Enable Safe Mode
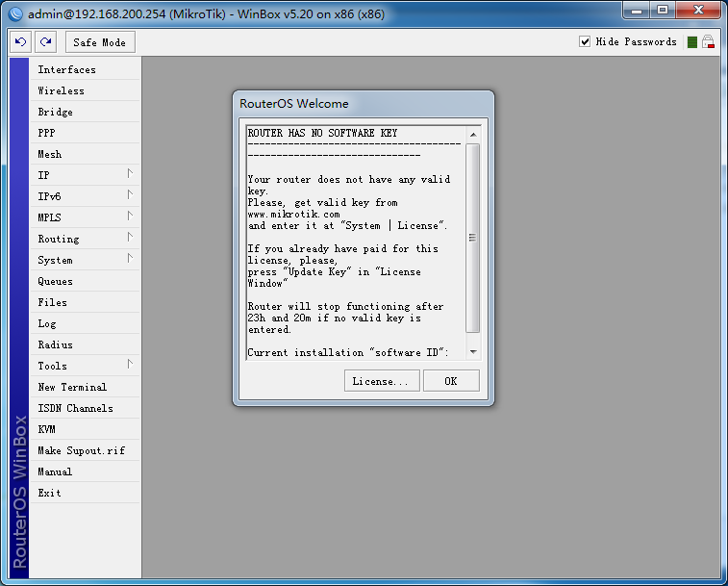 pos(100,42)
